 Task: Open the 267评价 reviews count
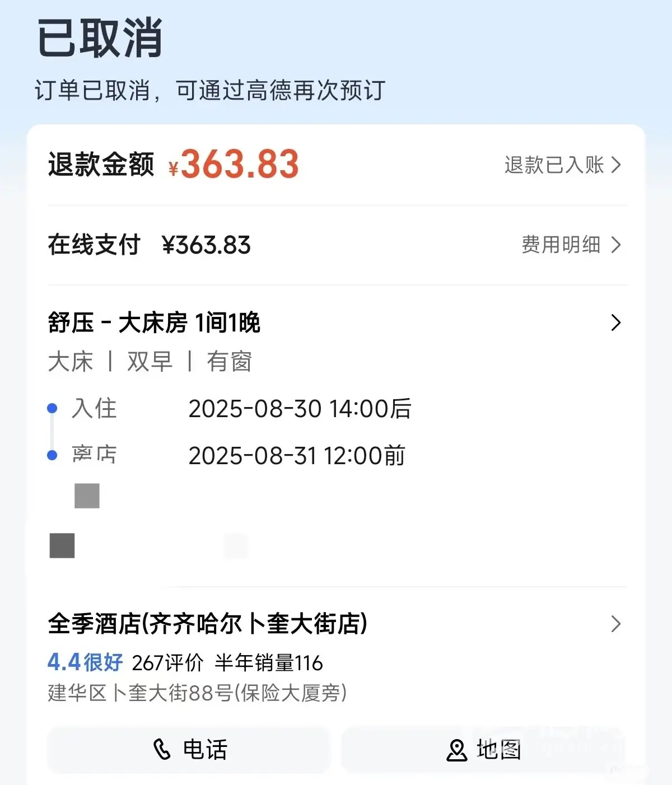(167, 663)
